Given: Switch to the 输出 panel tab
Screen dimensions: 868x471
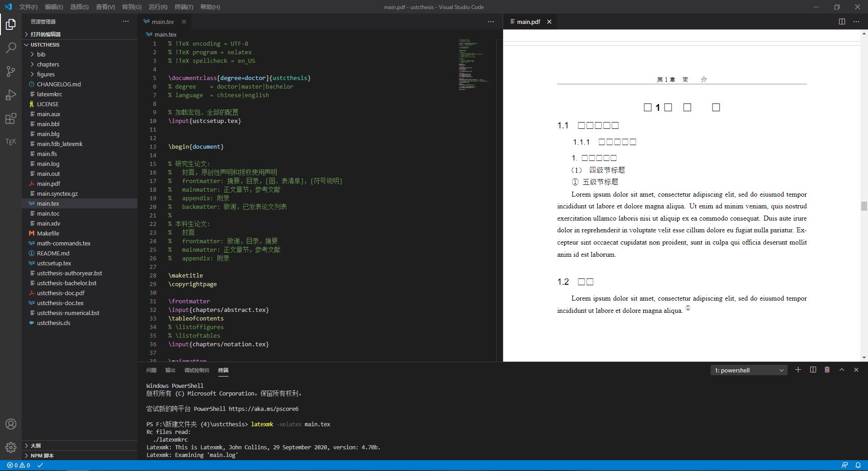Looking at the screenshot, I should tap(170, 370).
